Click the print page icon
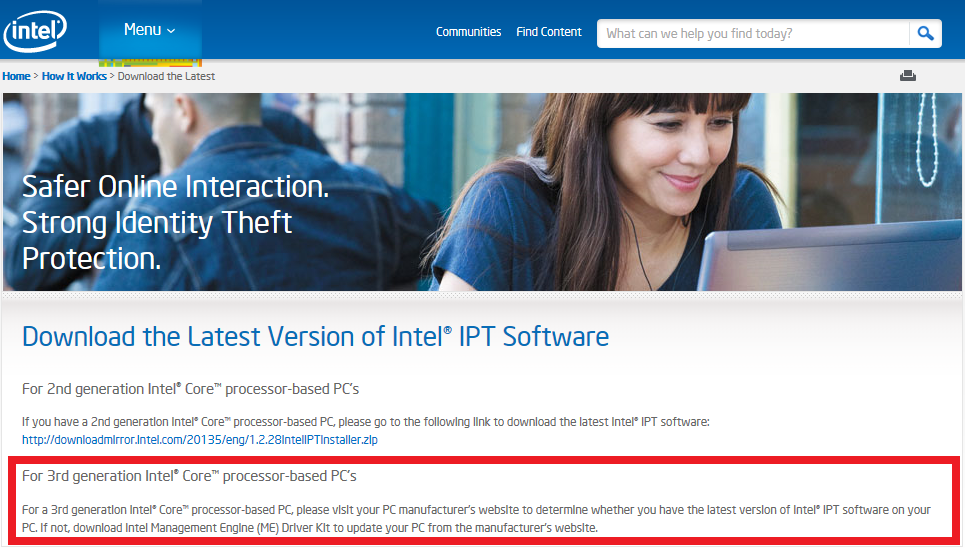 tap(907, 76)
